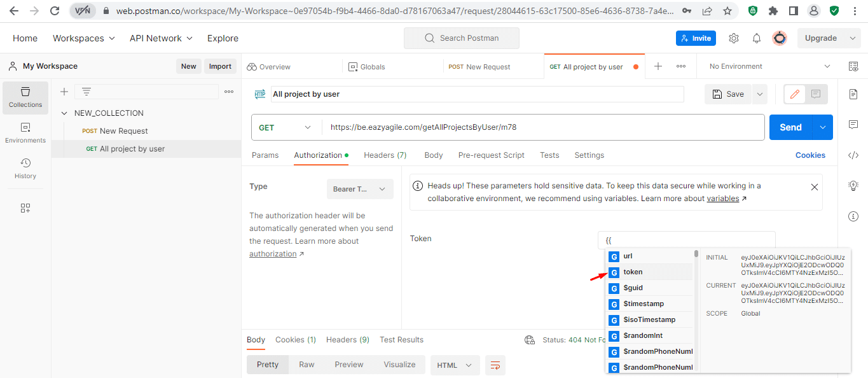Open the Collections sidebar panel

(25, 97)
